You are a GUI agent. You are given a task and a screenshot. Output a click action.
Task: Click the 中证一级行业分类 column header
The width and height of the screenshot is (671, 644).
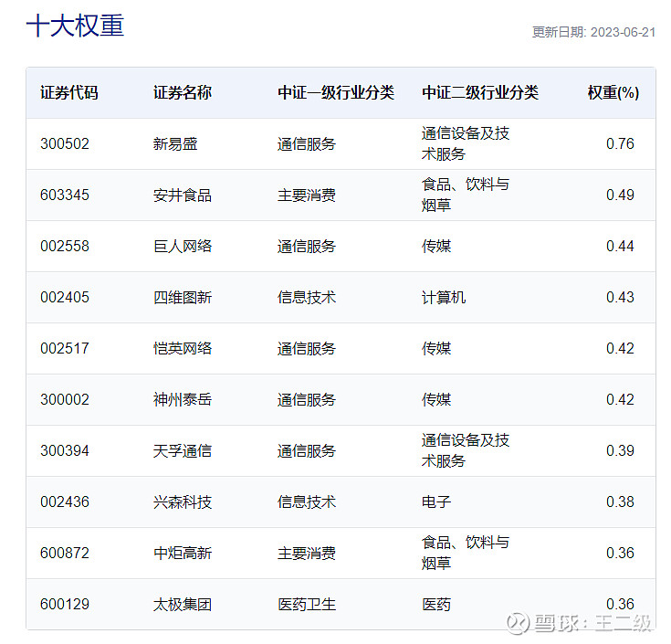(336, 92)
